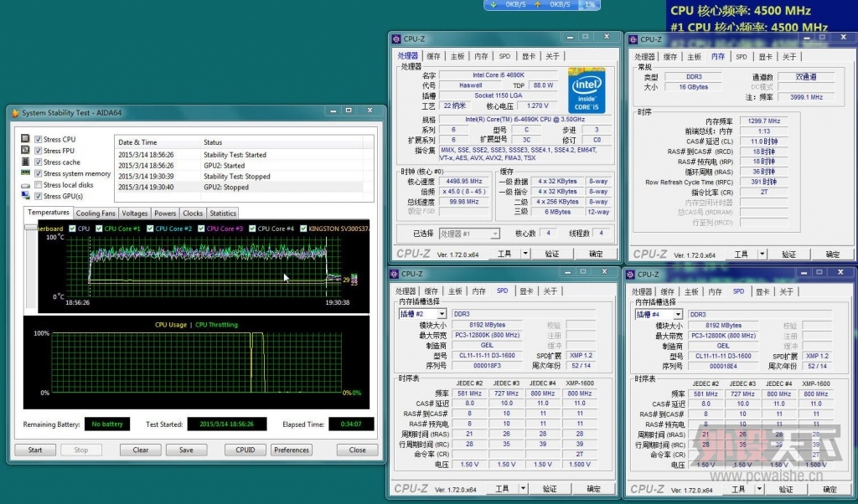This screenshot has height=504, width=858.
Task: Open the CPUID panel button
Action: click(x=246, y=450)
